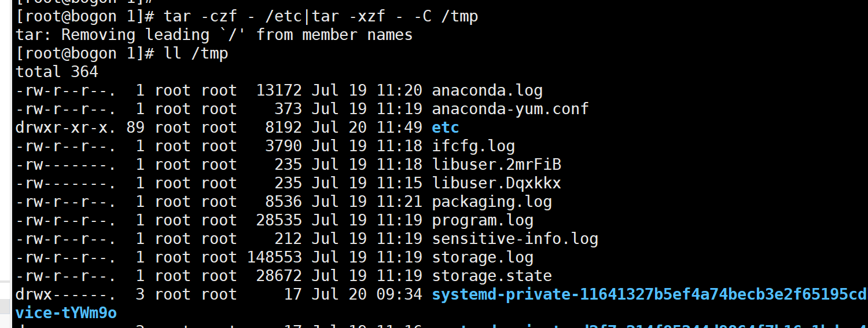Click the systemd-private directory name
Image resolution: width=868 pixels, height=328 pixels.
649,294
